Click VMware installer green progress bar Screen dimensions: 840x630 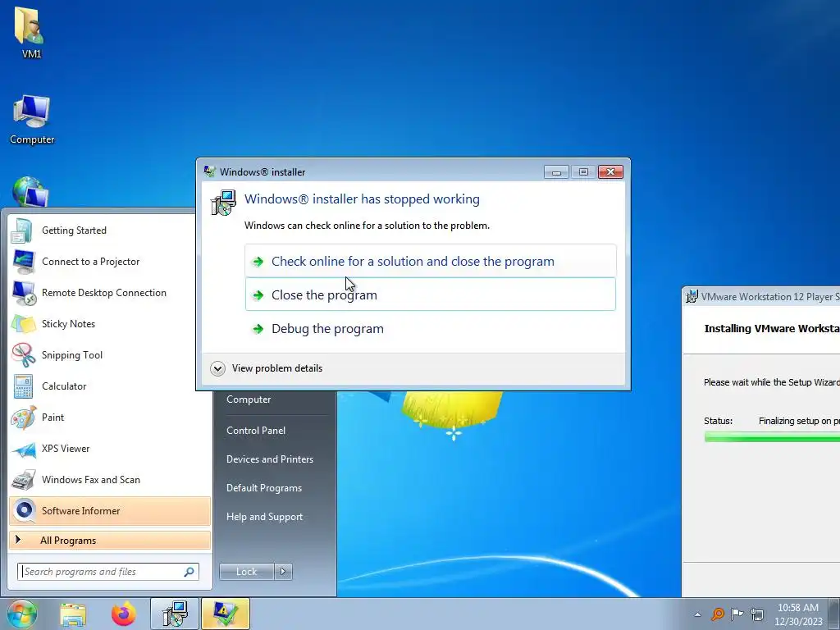click(x=772, y=437)
